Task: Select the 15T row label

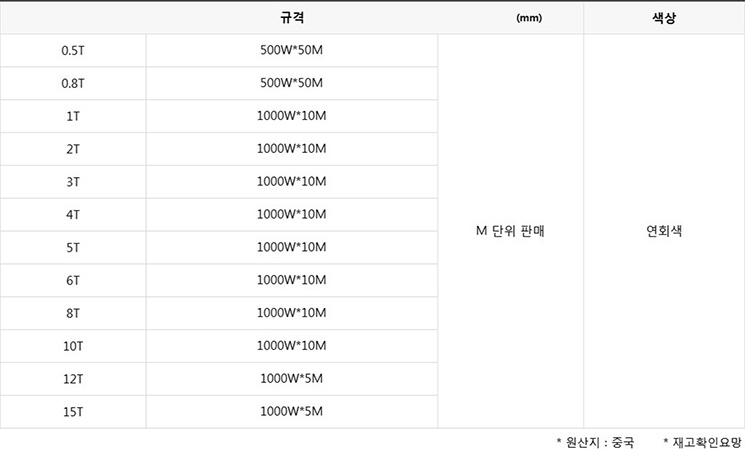Action: coord(73,411)
